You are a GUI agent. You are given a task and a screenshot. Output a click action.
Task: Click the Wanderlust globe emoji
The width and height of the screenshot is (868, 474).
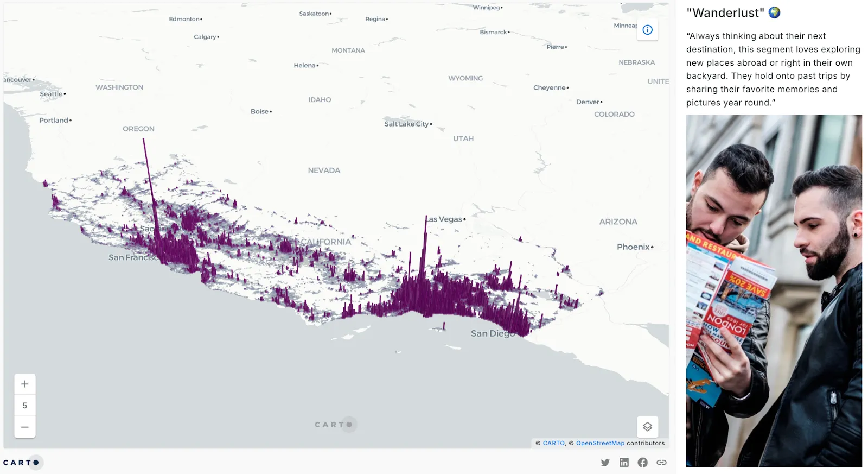point(775,12)
